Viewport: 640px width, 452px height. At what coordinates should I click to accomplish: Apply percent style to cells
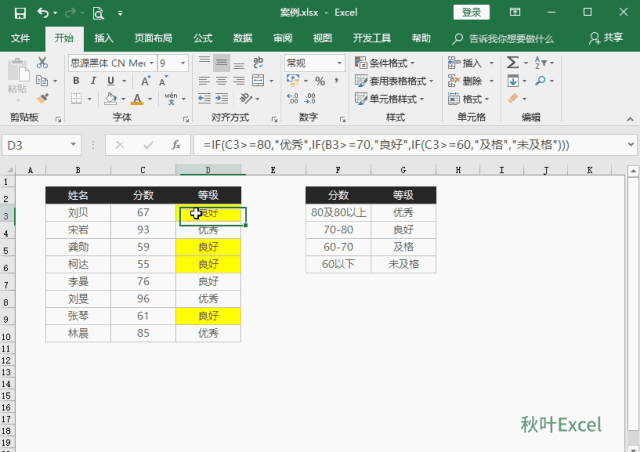pos(320,81)
